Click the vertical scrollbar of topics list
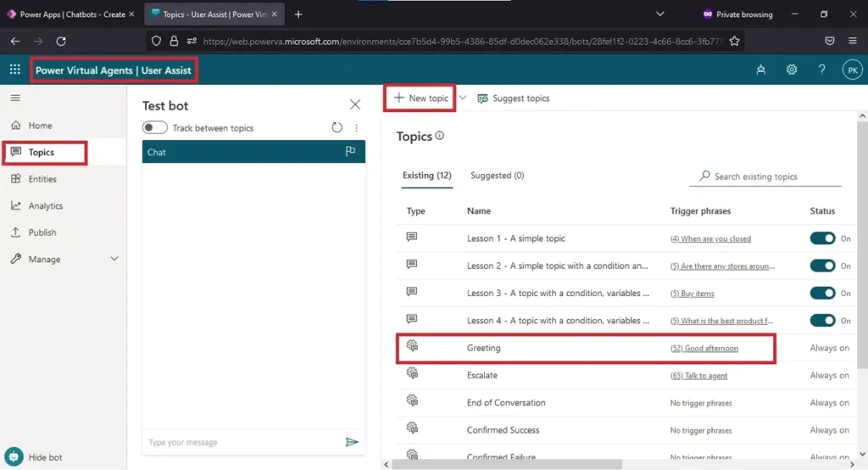Screen dimensions: 868x470 862,243
